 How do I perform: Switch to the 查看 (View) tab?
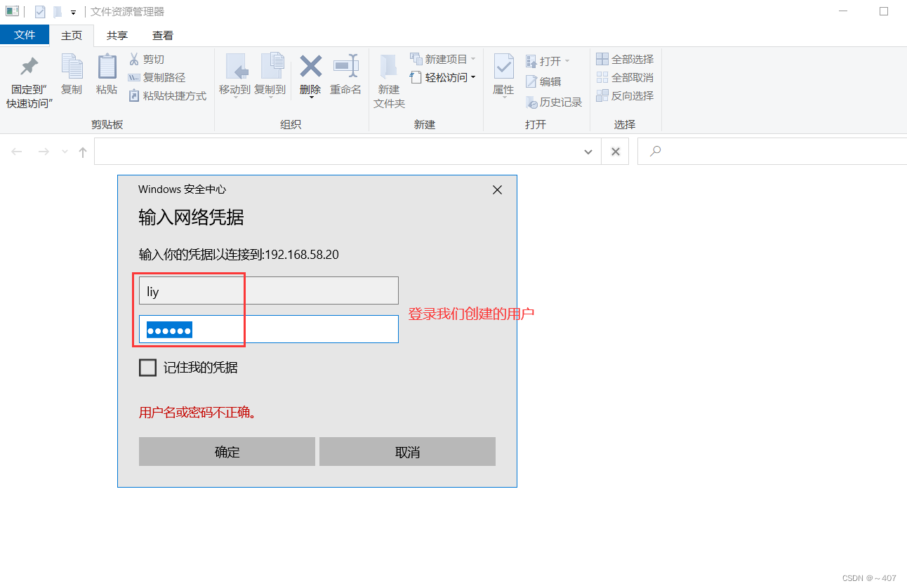coord(163,35)
